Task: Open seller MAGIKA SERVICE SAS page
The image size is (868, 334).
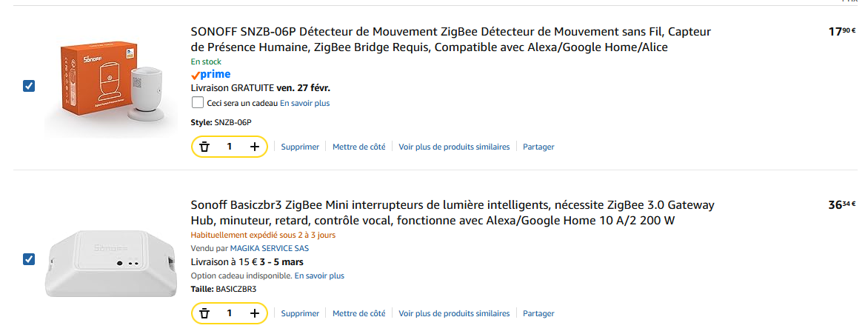Action: tap(270, 248)
